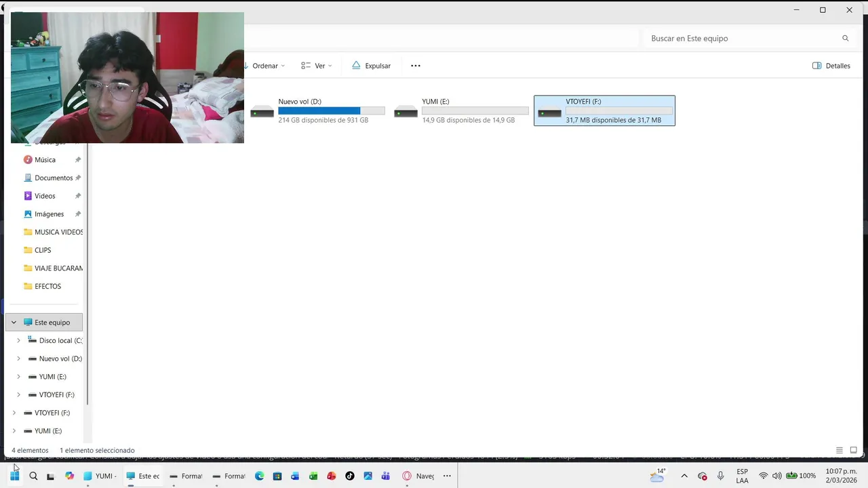Show taskbar overflow apps
The height and width of the screenshot is (488, 868).
tap(447, 476)
